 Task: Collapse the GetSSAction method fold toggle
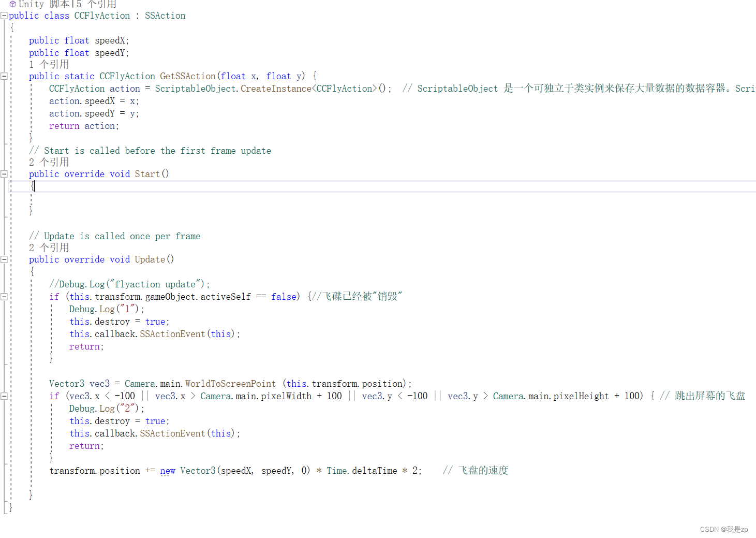pyautogui.click(x=4, y=76)
